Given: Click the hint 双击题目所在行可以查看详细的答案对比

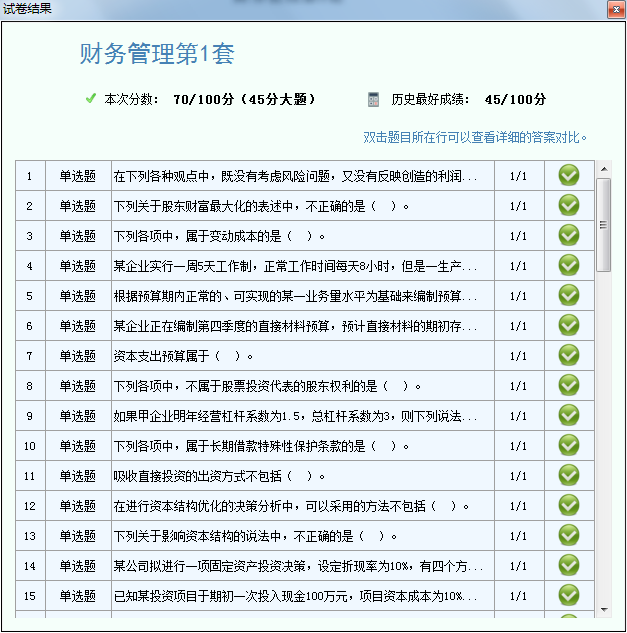Looking at the screenshot, I should [475, 137].
